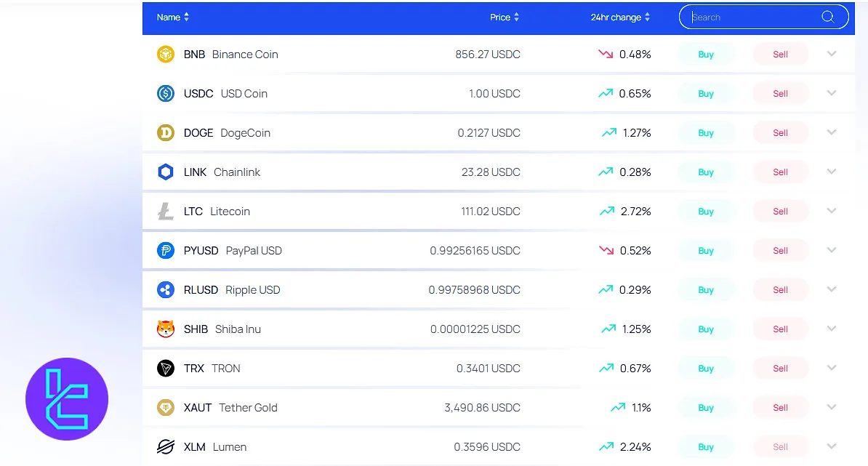Sell TRON TRX

[x=781, y=369]
